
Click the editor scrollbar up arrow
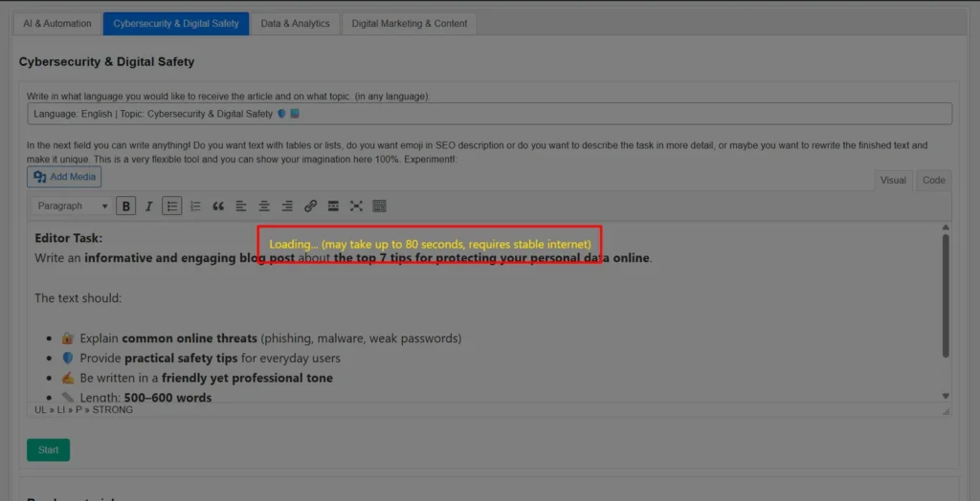(946, 228)
